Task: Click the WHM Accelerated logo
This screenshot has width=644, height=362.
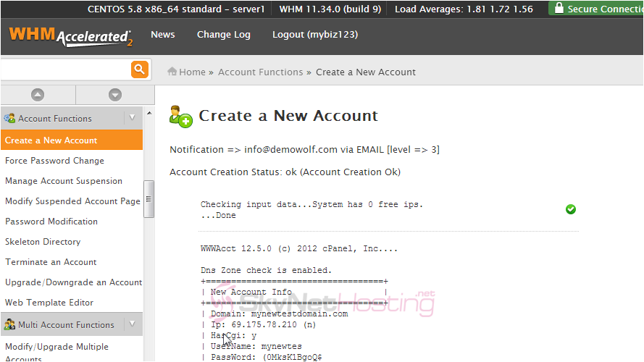Action: click(x=71, y=36)
